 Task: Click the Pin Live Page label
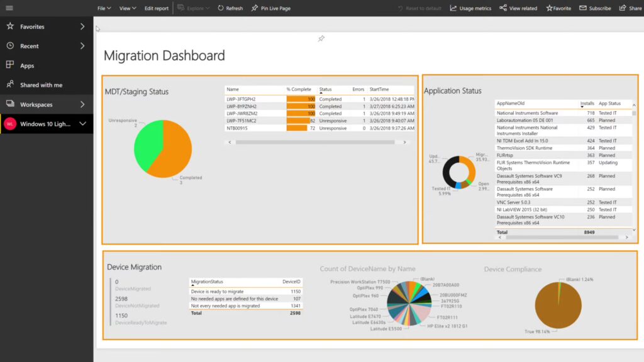tap(275, 8)
